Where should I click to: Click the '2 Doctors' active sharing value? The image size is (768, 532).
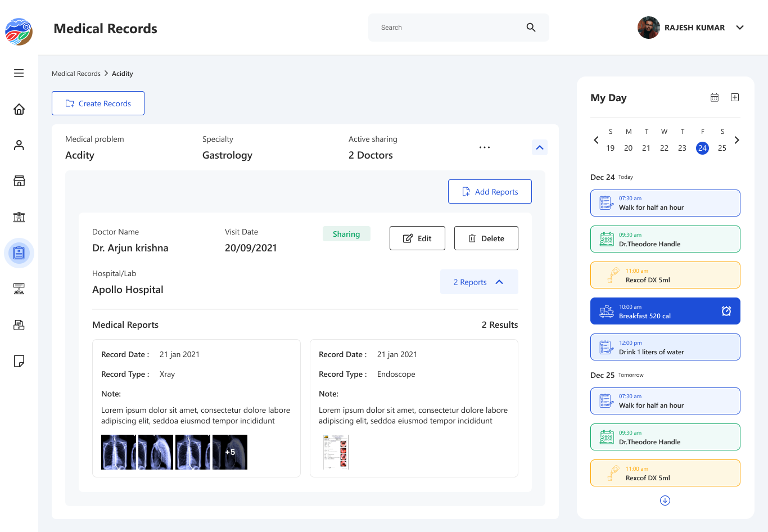(371, 155)
